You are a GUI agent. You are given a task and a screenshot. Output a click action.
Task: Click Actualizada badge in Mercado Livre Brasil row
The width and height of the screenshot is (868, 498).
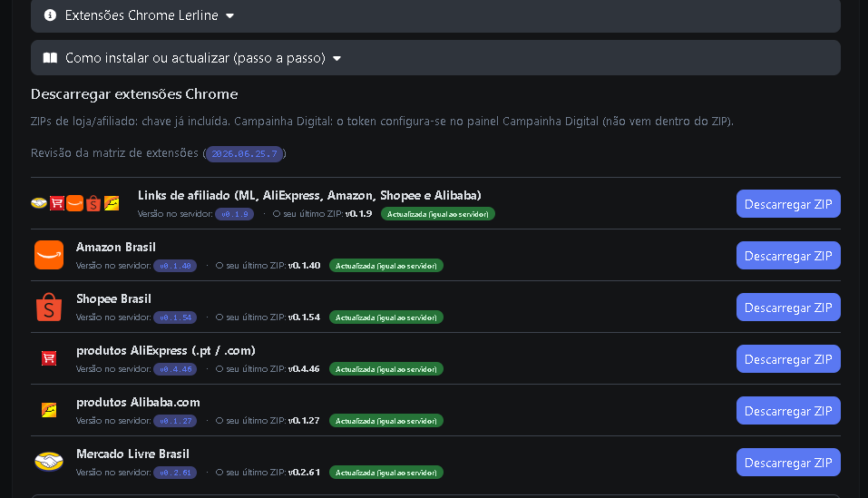coord(386,473)
